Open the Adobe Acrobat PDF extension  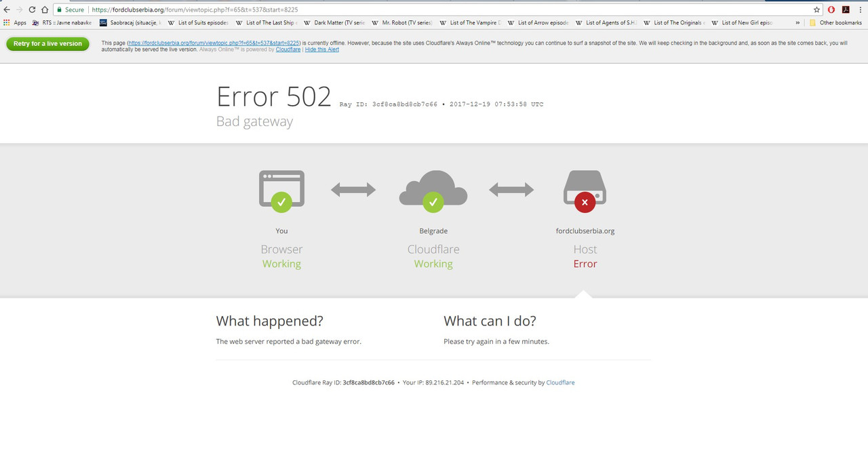(846, 10)
